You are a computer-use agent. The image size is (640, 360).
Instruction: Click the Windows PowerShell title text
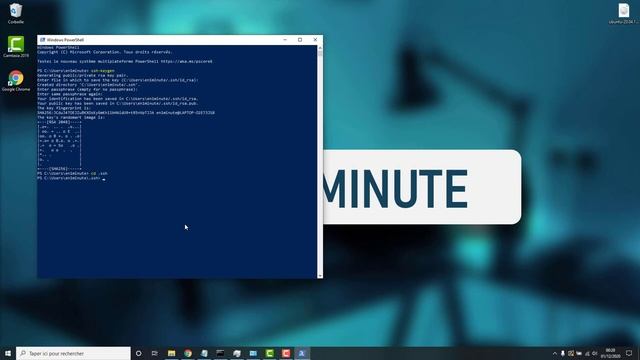pyautogui.click(x=65, y=40)
